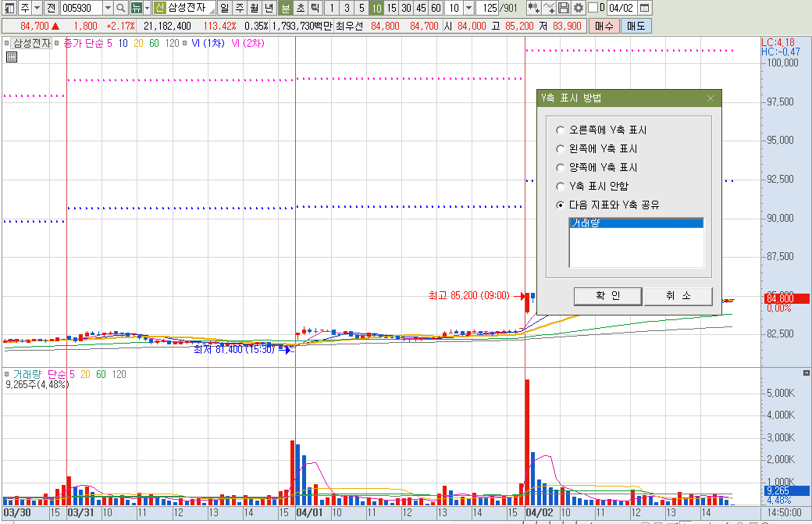This screenshot has height=524, width=812.
Task: Confirm dialog with 확 인 button
Action: [x=608, y=296]
